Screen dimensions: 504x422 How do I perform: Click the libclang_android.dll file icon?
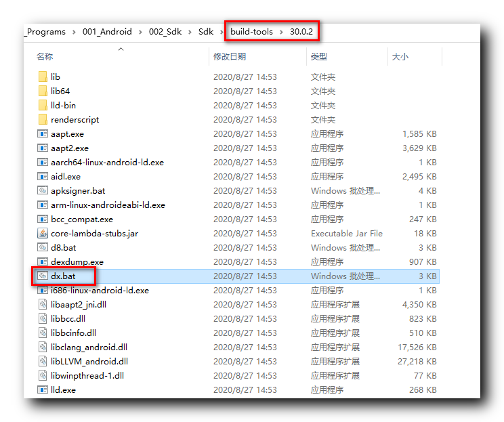coord(43,347)
